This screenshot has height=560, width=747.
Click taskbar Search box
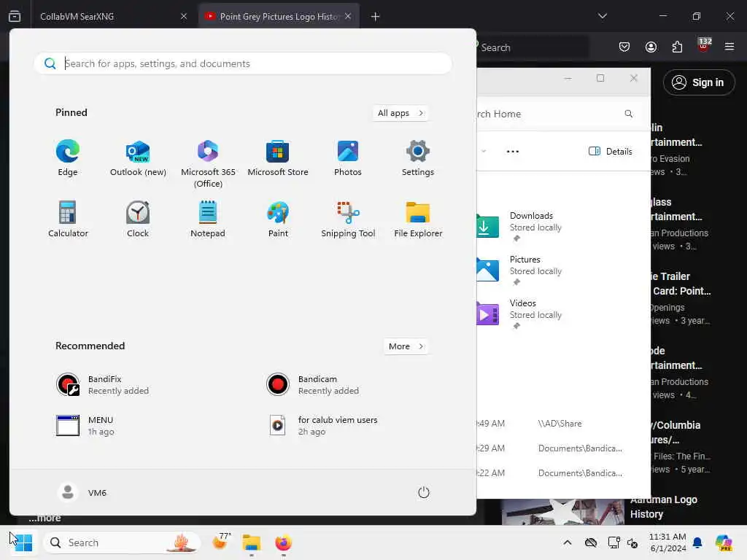click(122, 542)
